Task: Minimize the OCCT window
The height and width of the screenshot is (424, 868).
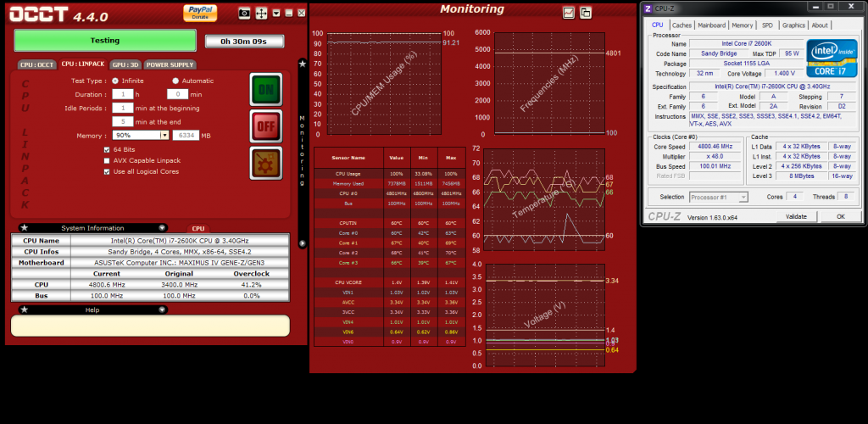Action: (x=290, y=13)
